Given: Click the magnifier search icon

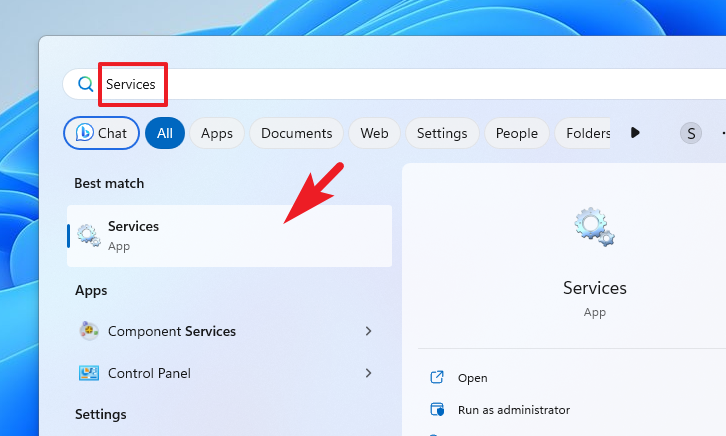Looking at the screenshot, I should pyautogui.click(x=86, y=84).
